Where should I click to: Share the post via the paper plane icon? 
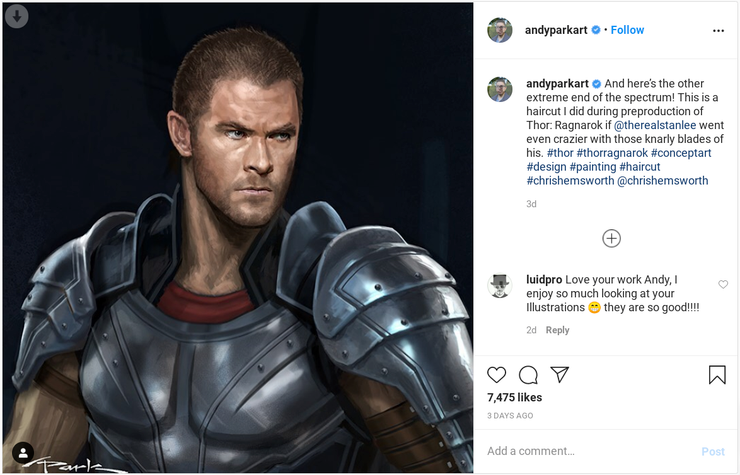pyautogui.click(x=560, y=375)
